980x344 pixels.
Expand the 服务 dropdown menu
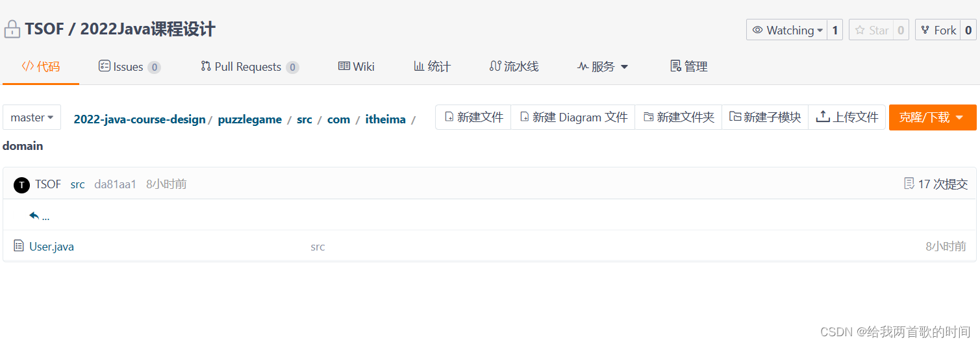pos(603,66)
